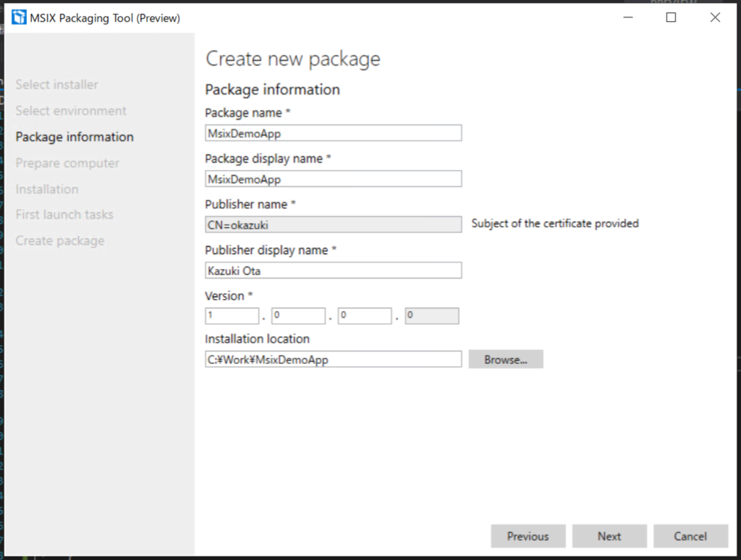The width and height of the screenshot is (741, 560).
Task: Open the Package information step
Action: point(75,137)
